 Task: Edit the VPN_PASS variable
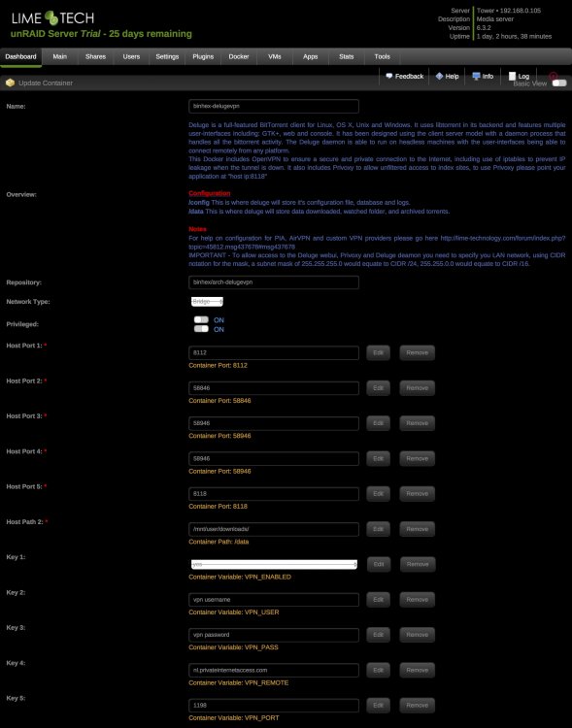(x=378, y=635)
